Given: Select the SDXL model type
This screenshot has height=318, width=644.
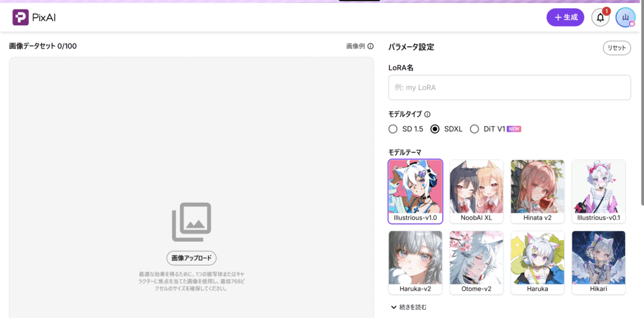Looking at the screenshot, I should tap(435, 129).
